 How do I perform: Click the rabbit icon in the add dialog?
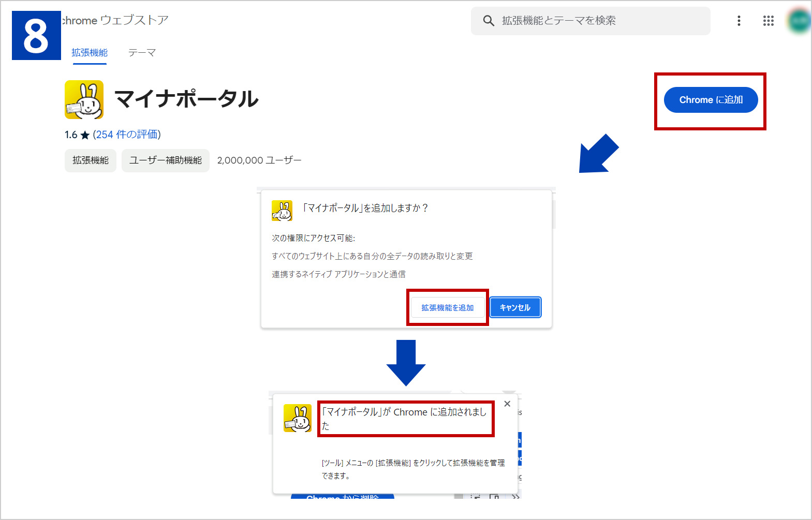point(282,211)
